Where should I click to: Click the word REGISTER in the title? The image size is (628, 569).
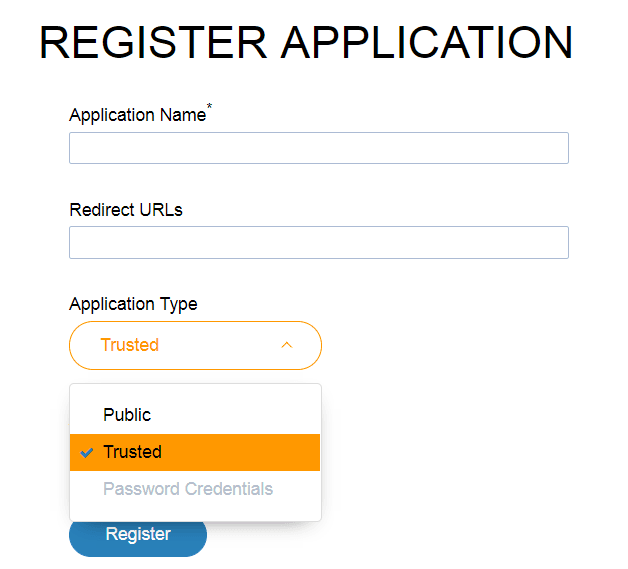[153, 42]
